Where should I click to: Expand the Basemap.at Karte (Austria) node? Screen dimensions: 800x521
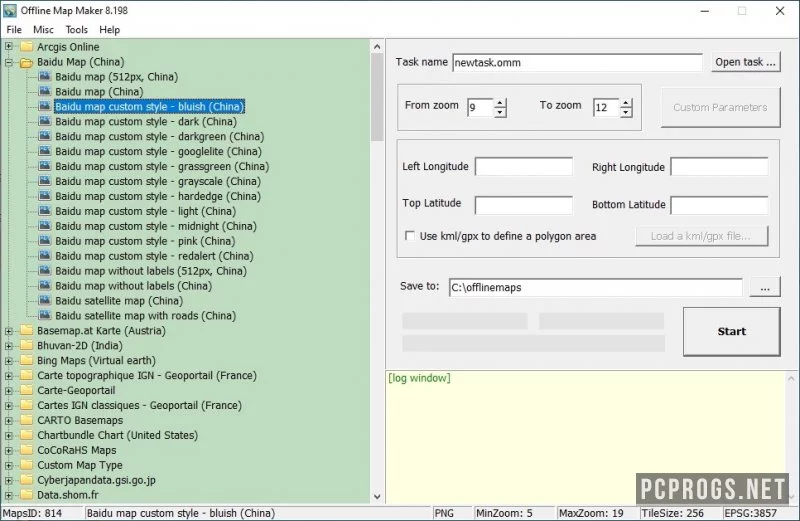point(9,331)
